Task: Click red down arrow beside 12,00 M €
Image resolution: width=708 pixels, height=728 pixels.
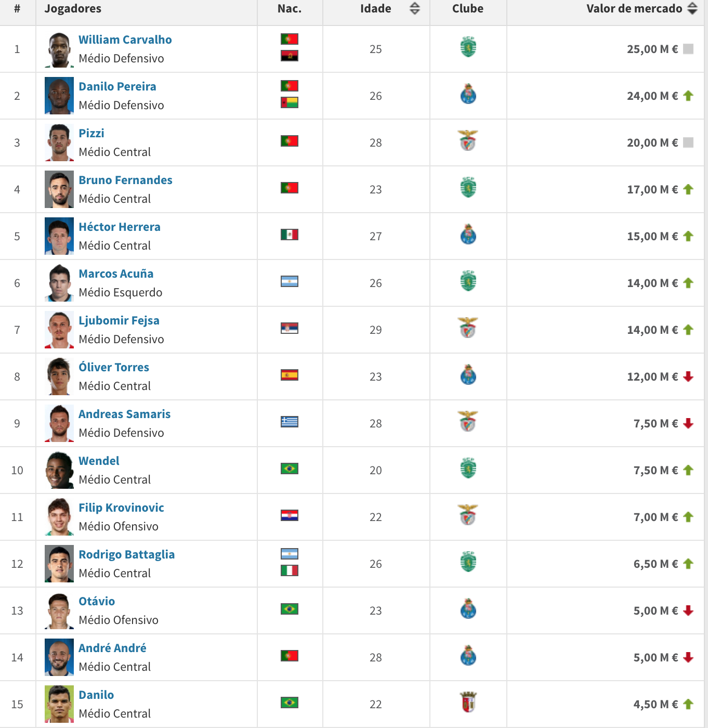Action: [688, 376]
